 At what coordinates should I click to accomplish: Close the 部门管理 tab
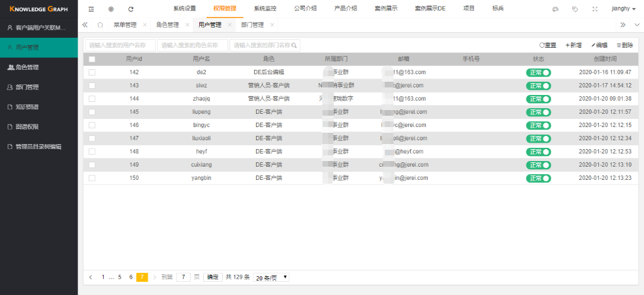[272, 25]
